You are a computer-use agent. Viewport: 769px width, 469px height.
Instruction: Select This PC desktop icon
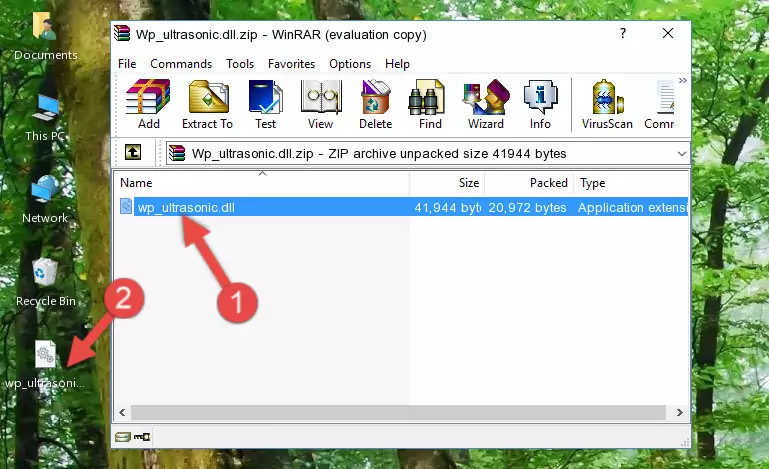coord(45,118)
